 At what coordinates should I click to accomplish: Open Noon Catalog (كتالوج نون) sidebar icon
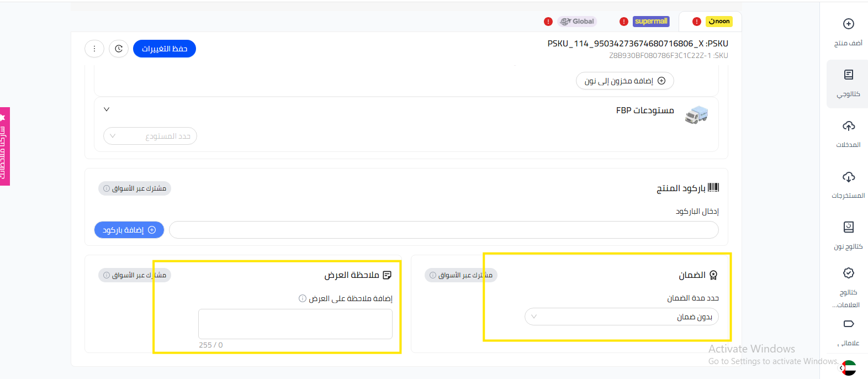click(x=849, y=227)
